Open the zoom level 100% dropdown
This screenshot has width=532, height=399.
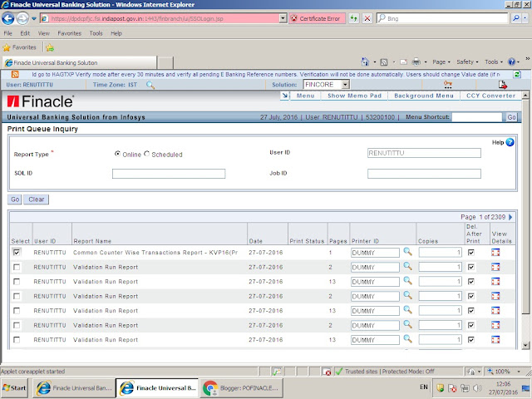click(x=519, y=372)
